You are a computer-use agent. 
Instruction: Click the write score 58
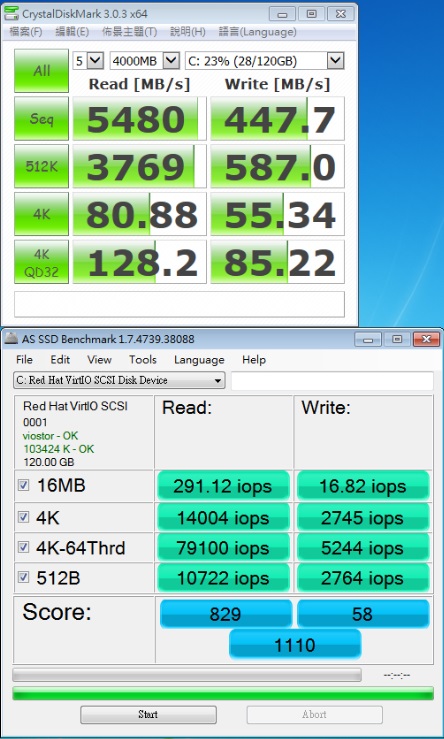[x=363, y=614]
